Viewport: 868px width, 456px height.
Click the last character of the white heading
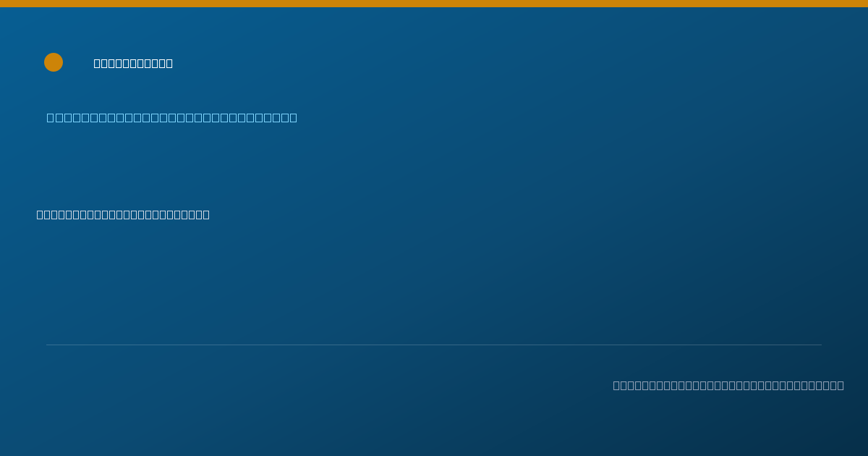[169, 63]
